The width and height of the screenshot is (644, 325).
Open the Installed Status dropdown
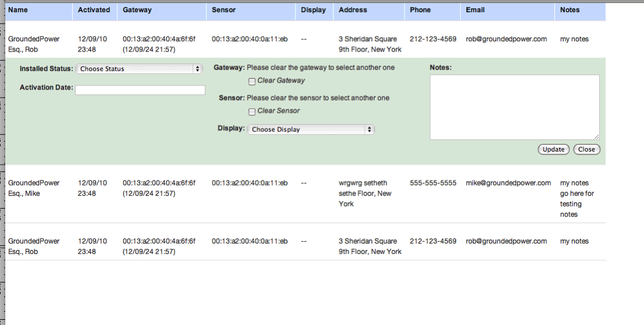138,69
